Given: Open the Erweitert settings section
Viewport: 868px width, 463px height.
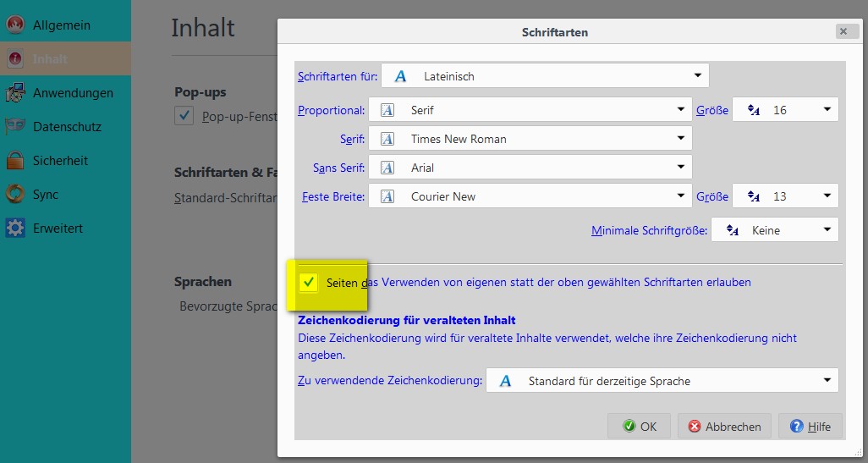Looking at the screenshot, I should pos(65,228).
